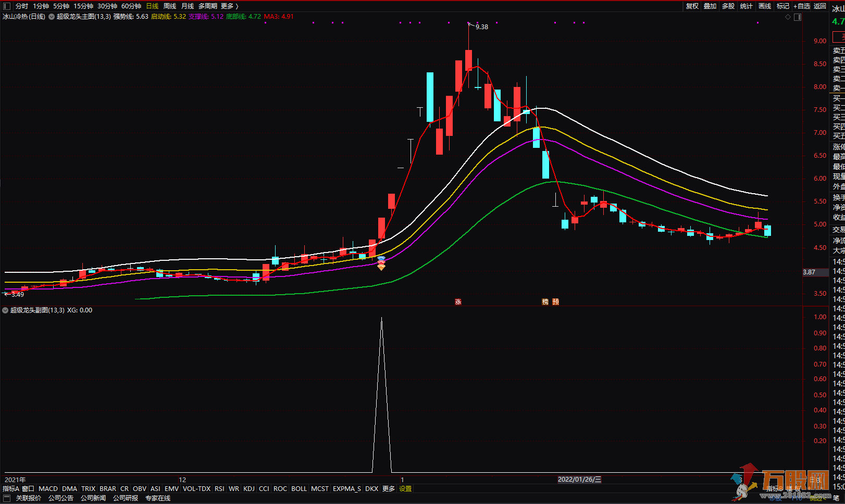The width and height of the screenshot is (845, 504).
Task: Open the 设置 indicator settings
Action: tap(405, 489)
